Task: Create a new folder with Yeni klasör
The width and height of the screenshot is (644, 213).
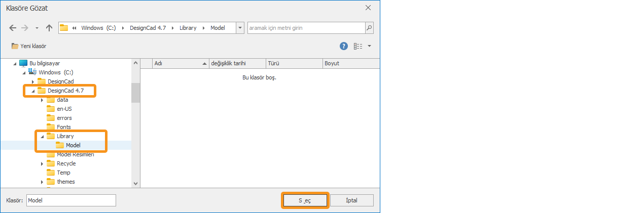Action: tap(29, 46)
